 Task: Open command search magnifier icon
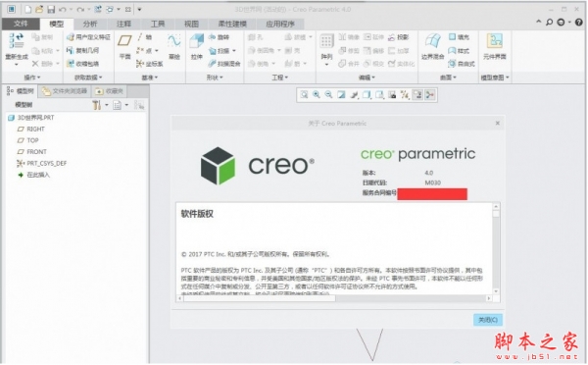pyautogui.click(x=550, y=23)
